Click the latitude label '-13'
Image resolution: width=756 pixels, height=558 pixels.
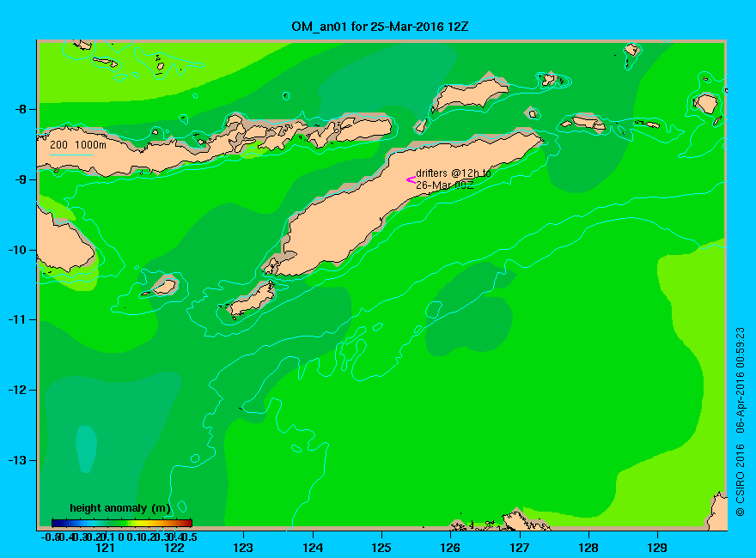[x=18, y=460]
